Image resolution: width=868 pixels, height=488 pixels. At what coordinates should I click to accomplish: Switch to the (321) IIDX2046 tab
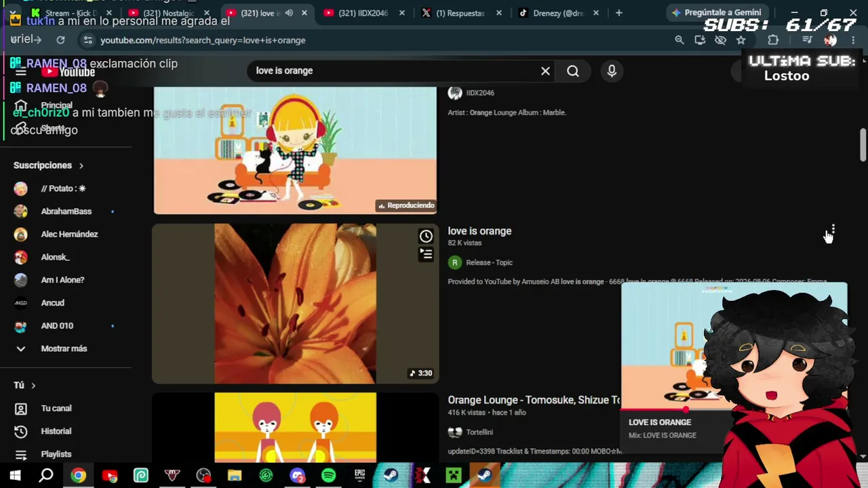pos(365,13)
